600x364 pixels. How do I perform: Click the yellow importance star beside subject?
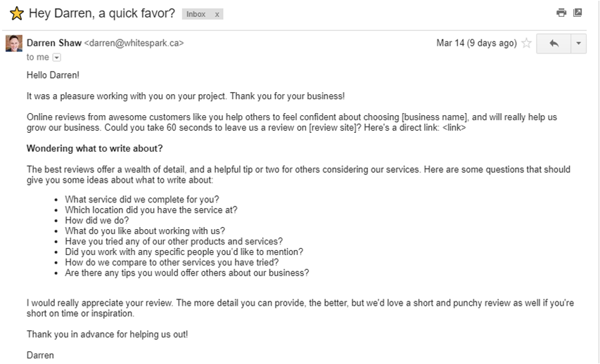(x=16, y=13)
